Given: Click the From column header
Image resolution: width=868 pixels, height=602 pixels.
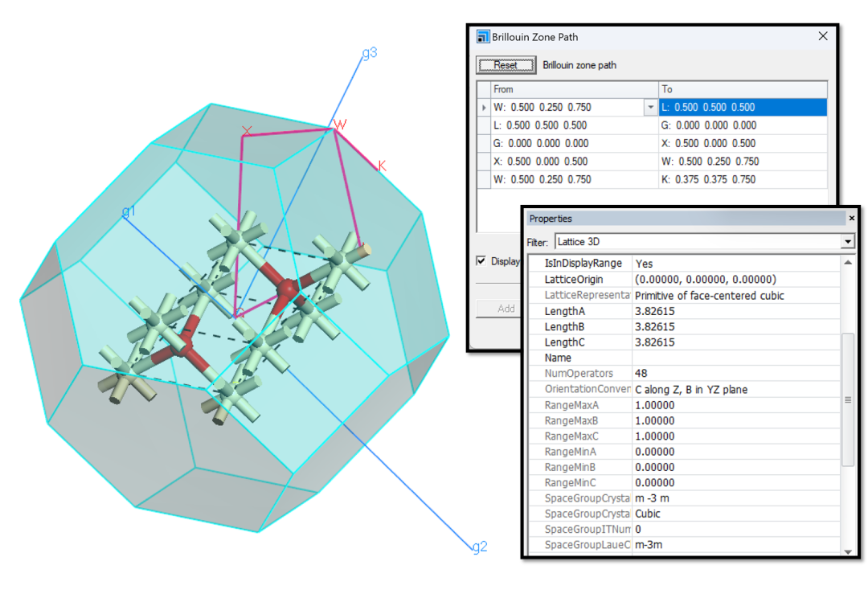Looking at the screenshot, I should (x=574, y=89).
